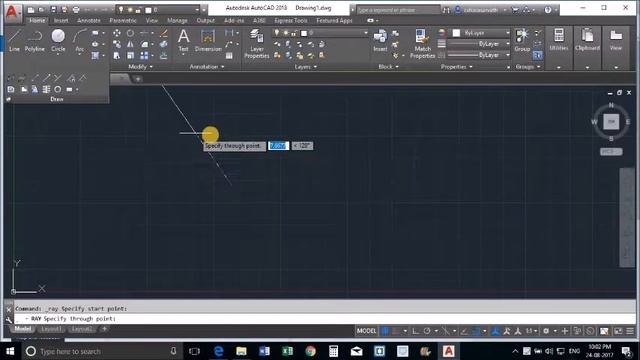640x360 pixels.
Task: Open the Clipboard panel button
Action: point(587,40)
